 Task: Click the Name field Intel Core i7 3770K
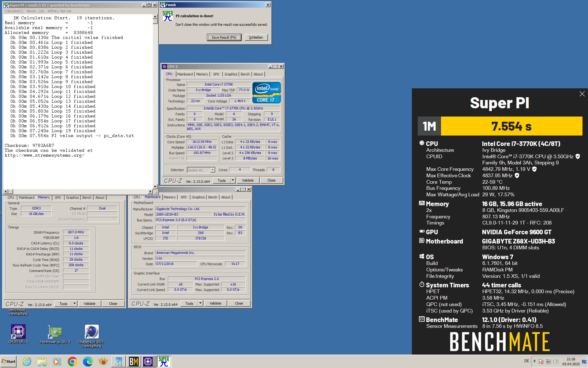(x=219, y=84)
